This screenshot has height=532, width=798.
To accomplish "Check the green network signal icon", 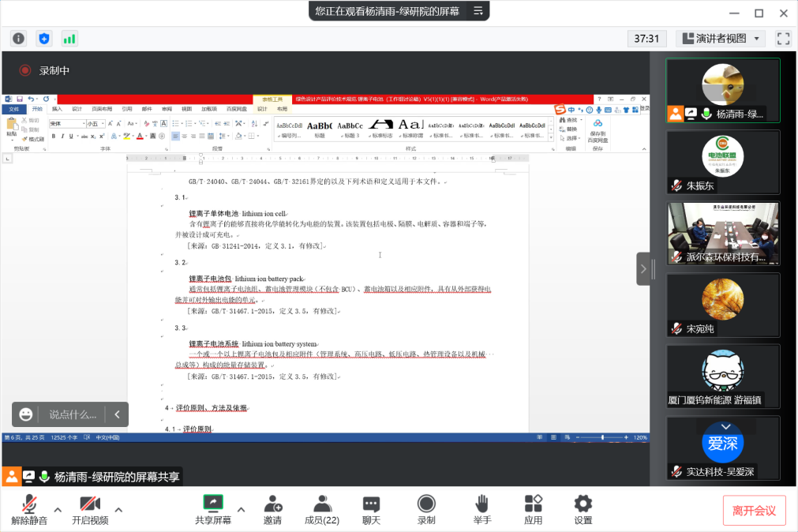I will (69, 39).
